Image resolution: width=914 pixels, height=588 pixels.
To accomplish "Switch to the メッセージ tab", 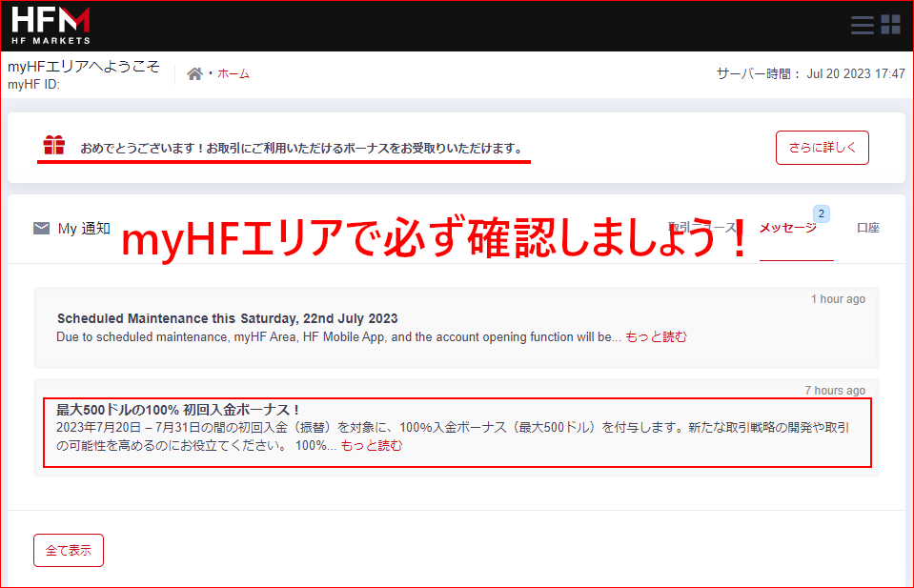I will click(x=787, y=228).
